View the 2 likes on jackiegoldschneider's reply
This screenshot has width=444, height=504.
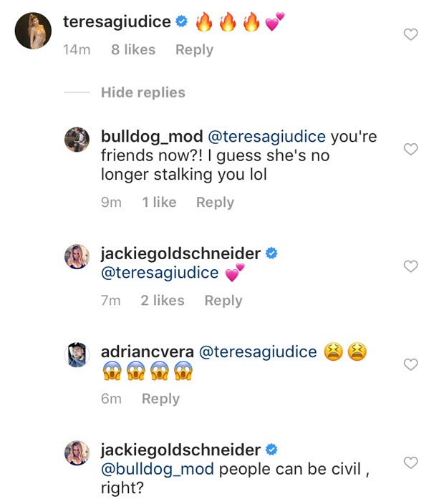coord(163,301)
